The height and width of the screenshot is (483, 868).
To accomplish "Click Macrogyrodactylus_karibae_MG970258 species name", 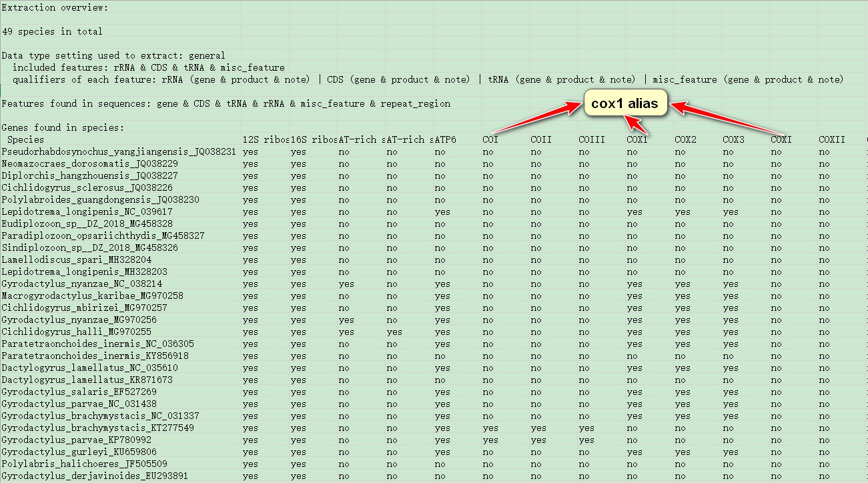I will [92, 296].
